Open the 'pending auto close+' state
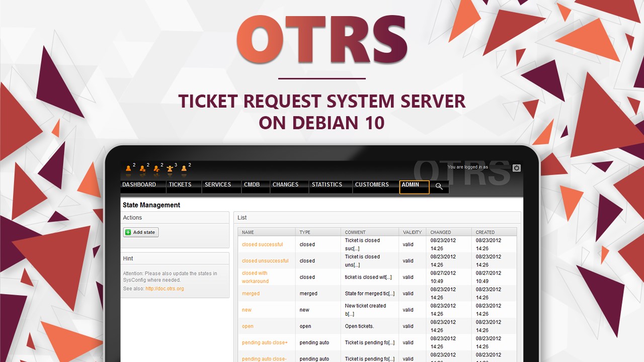Screen dimensions: 644x362 tap(265, 342)
